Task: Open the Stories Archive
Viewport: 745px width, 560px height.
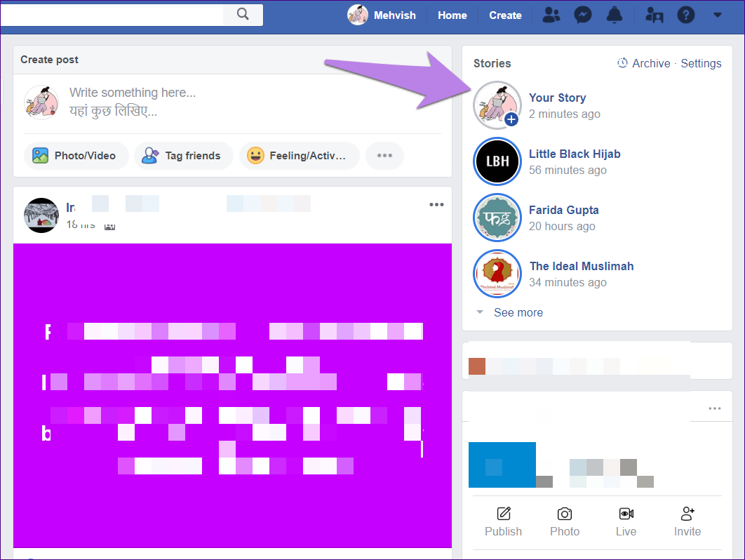Action: [x=651, y=63]
